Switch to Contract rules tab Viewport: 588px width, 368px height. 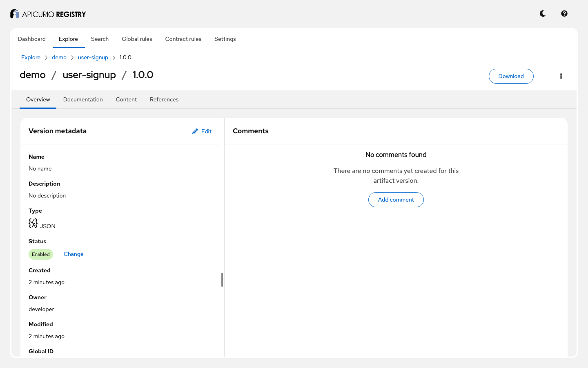pyautogui.click(x=183, y=39)
